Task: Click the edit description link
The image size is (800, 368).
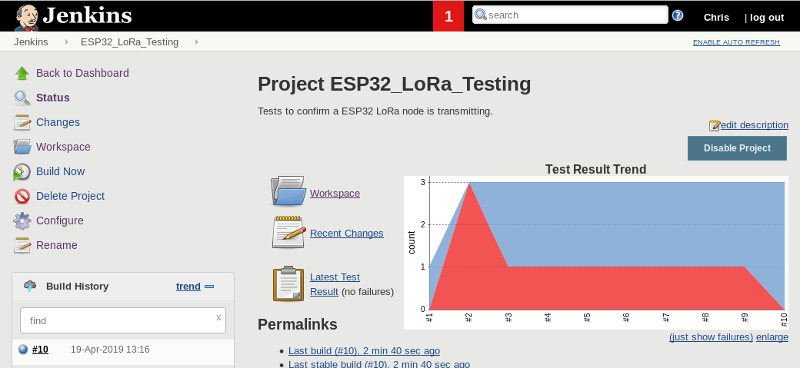Action: (x=754, y=125)
